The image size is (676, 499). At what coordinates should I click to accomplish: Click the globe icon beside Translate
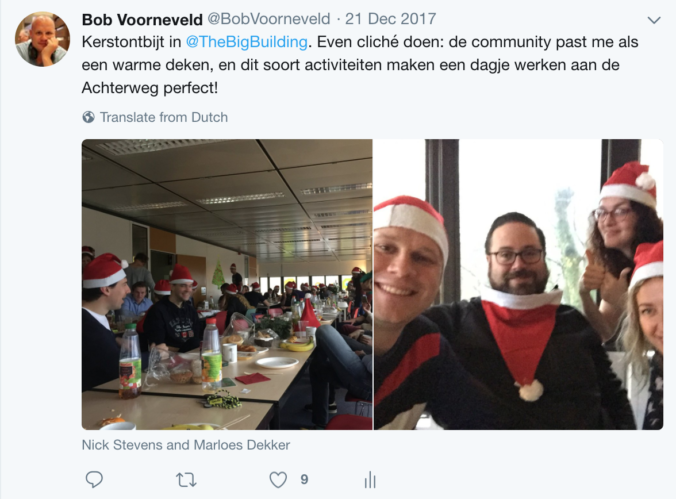pos(88,117)
